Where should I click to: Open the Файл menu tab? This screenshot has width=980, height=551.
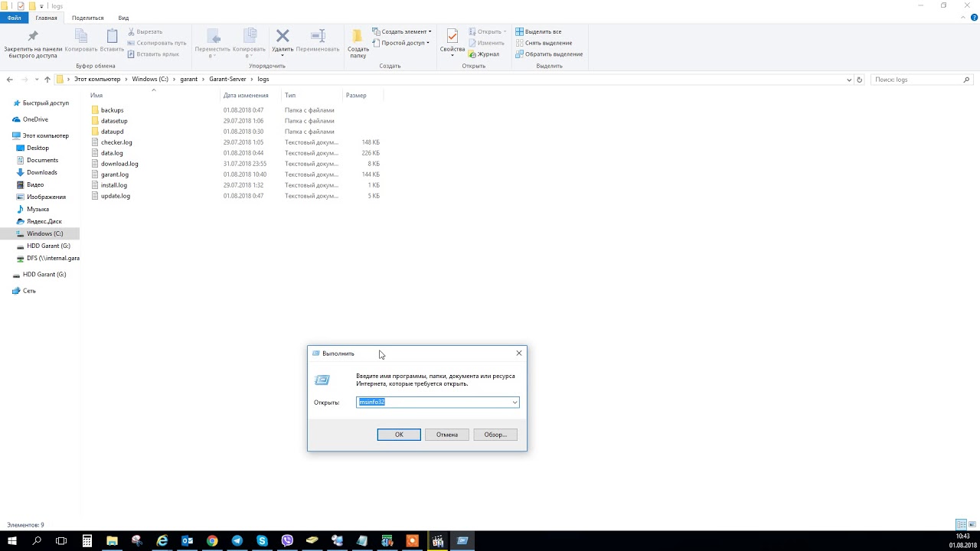pyautogui.click(x=14, y=18)
